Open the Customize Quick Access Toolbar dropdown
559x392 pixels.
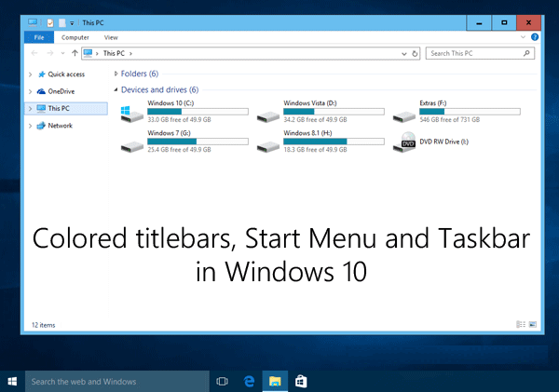coord(72,23)
